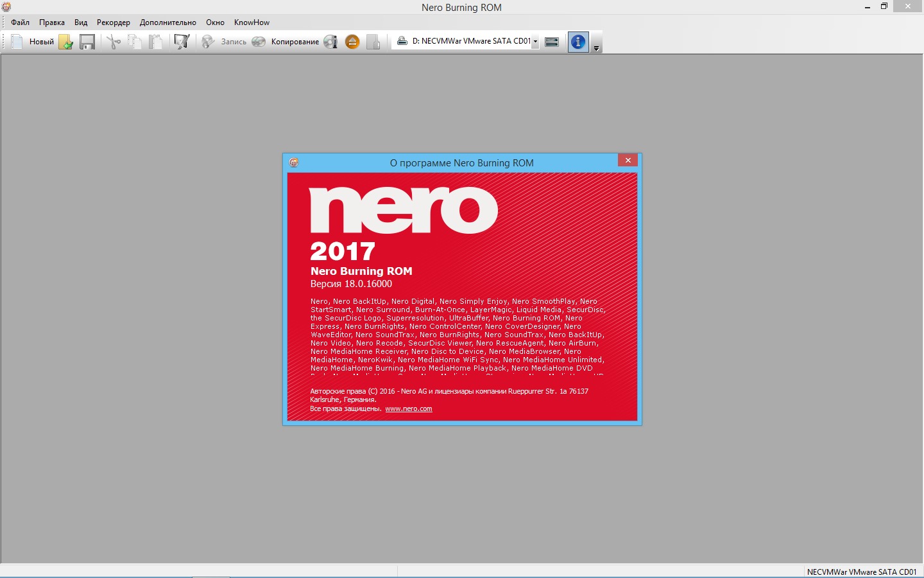
Task: Click the compilation properties checkmark icon
Action: (x=182, y=42)
